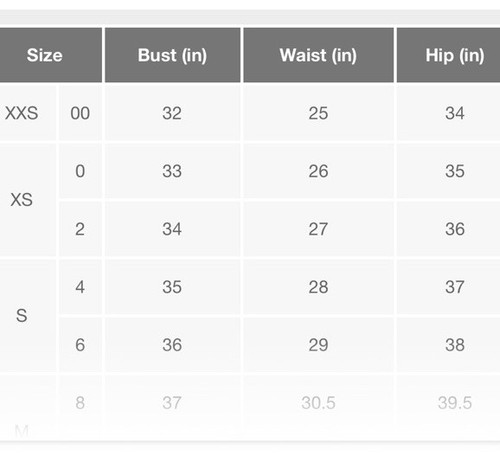Screen dimensions: 500x464
Task: Click numeric size 00 cell
Action: [x=80, y=113]
